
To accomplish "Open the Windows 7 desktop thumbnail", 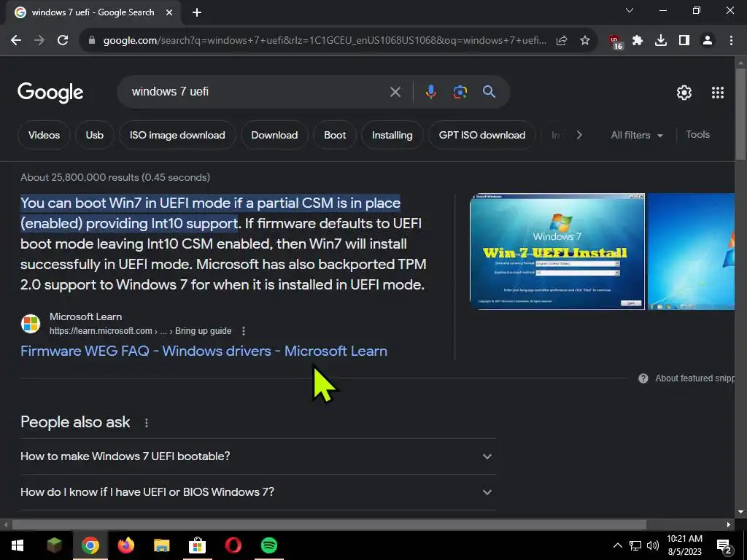I will [691, 252].
